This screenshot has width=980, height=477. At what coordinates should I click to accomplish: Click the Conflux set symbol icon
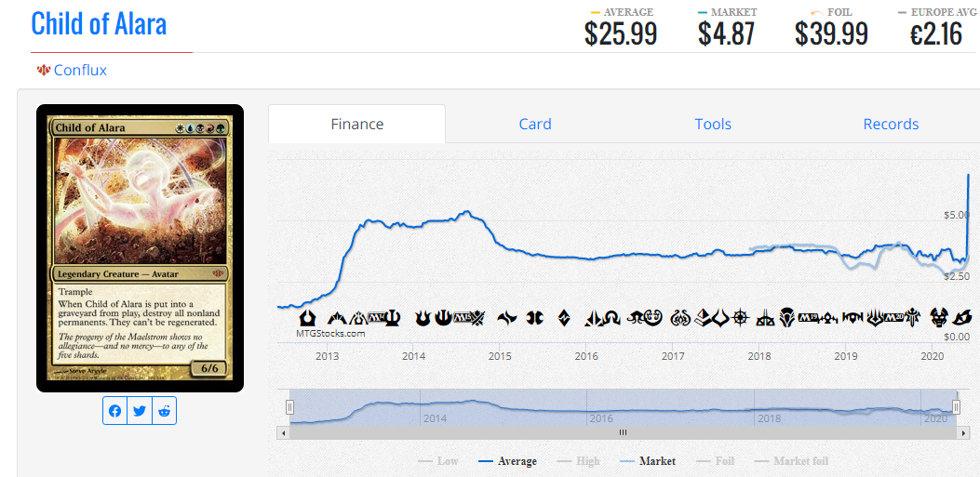43,70
